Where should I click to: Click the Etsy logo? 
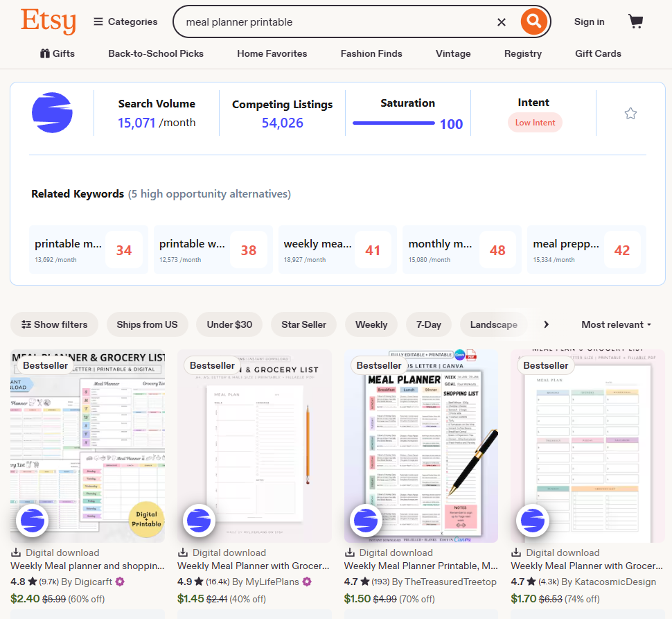tap(48, 21)
